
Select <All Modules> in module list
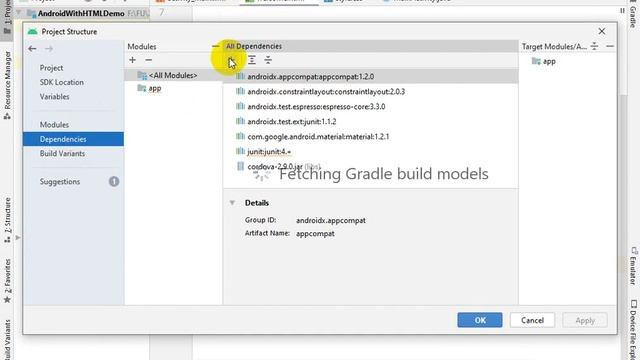pyautogui.click(x=173, y=75)
